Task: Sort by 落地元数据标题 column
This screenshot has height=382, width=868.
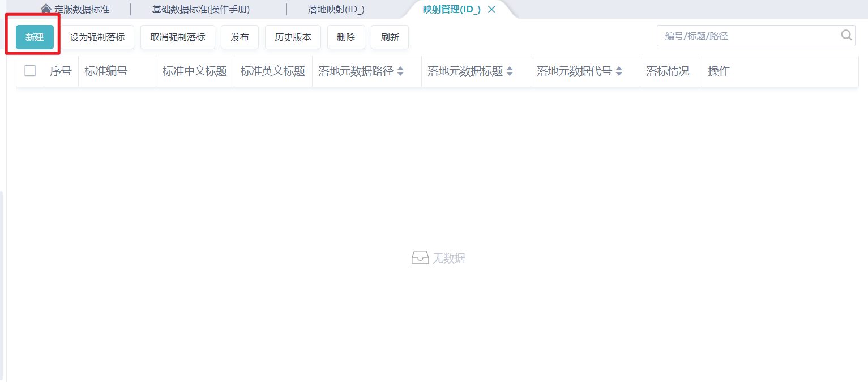Action: (509, 71)
